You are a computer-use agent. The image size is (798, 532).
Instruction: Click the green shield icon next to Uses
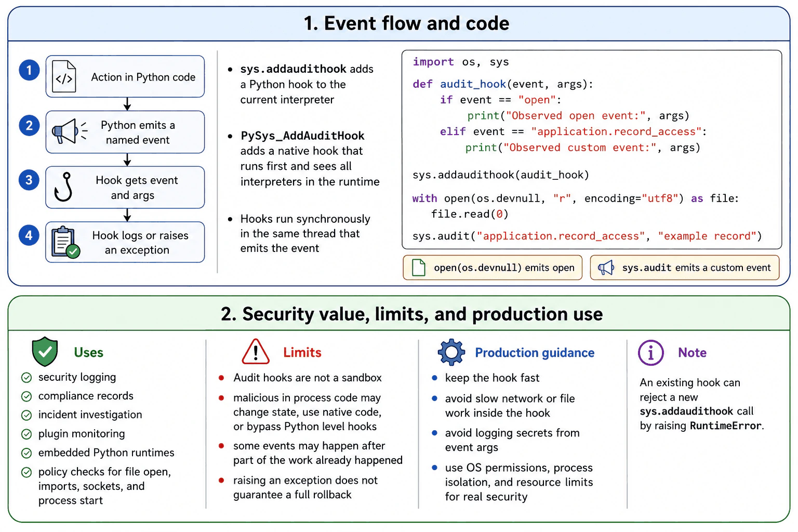pos(45,352)
